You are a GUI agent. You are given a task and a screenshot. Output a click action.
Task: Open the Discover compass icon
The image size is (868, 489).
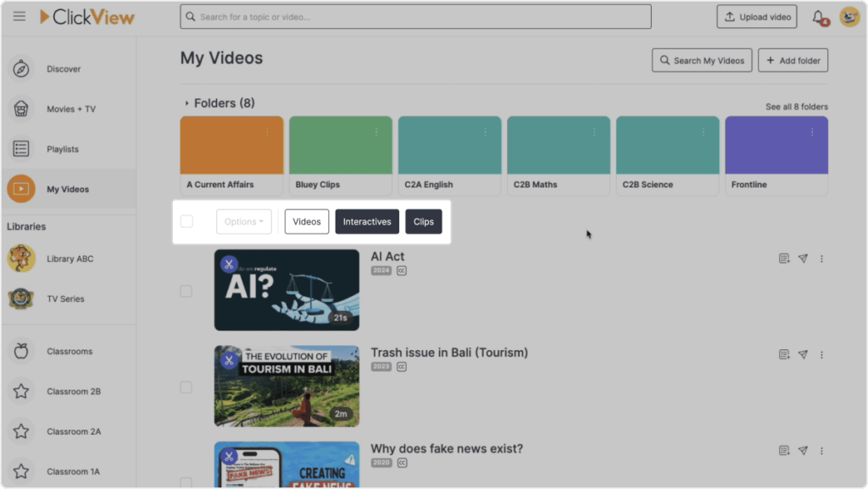pyautogui.click(x=21, y=69)
